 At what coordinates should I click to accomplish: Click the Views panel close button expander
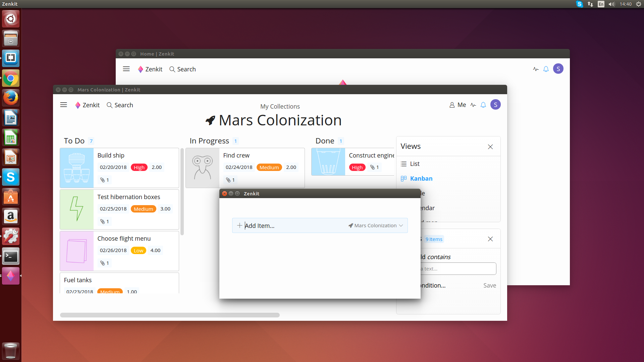pyautogui.click(x=490, y=147)
